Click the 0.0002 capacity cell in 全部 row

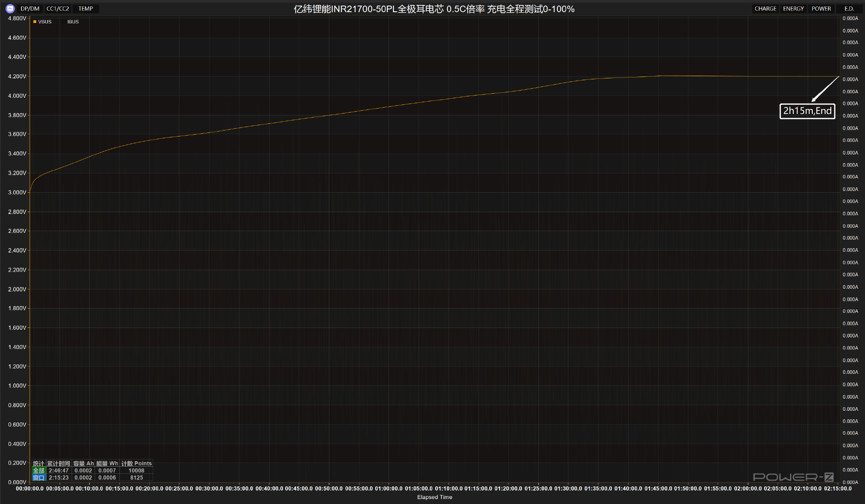click(x=83, y=471)
